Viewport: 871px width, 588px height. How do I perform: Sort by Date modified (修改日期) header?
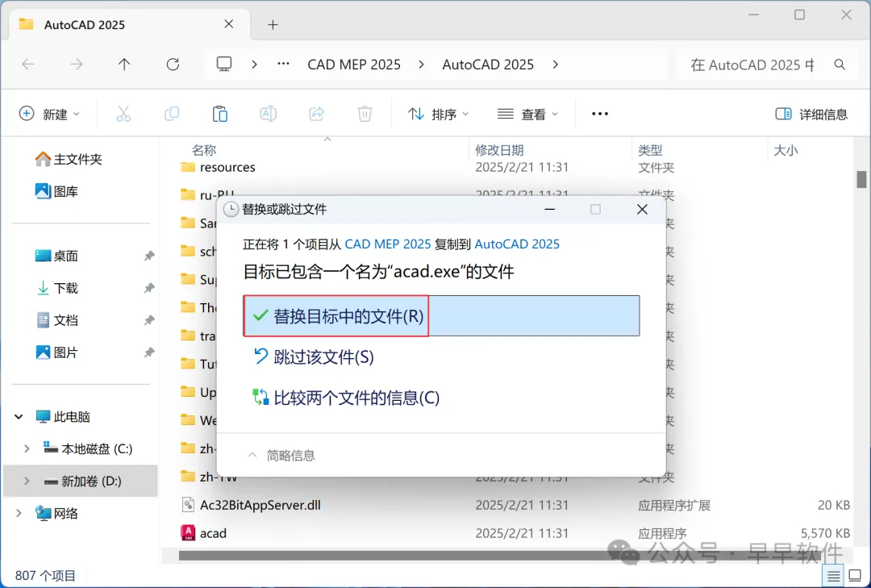click(x=499, y=150)
